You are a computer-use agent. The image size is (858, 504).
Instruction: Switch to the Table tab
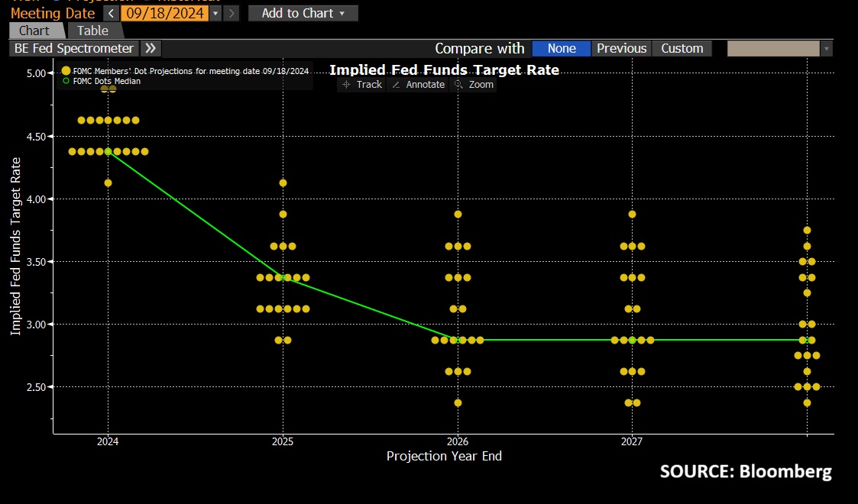pyautogui.click(x=94, y=31)
